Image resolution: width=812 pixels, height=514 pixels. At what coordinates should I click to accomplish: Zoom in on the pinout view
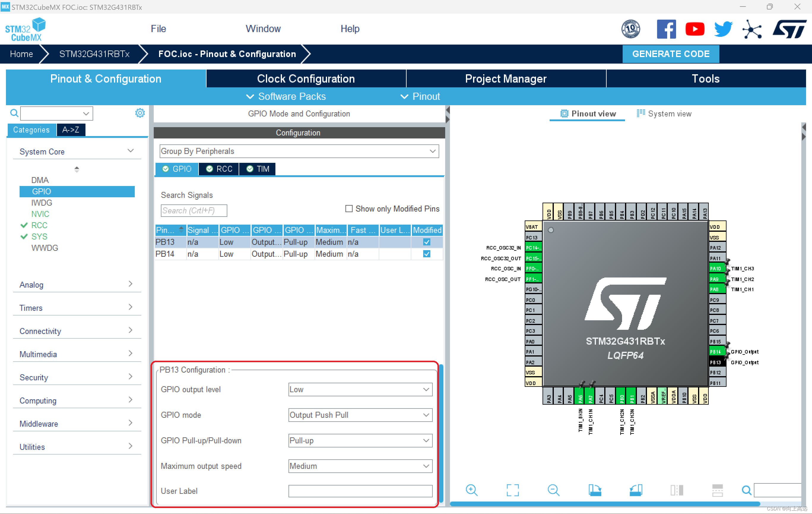click(x=472, y=490)
